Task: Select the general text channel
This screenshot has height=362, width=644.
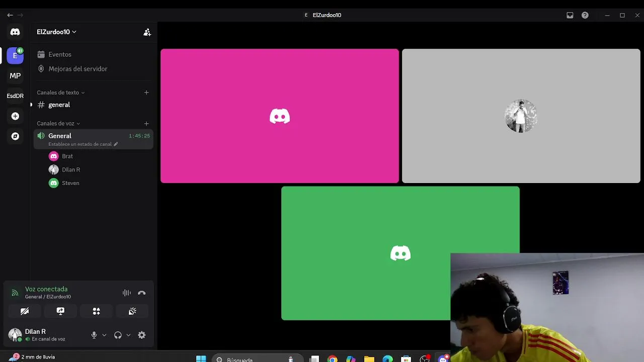Action: [94, 105]
